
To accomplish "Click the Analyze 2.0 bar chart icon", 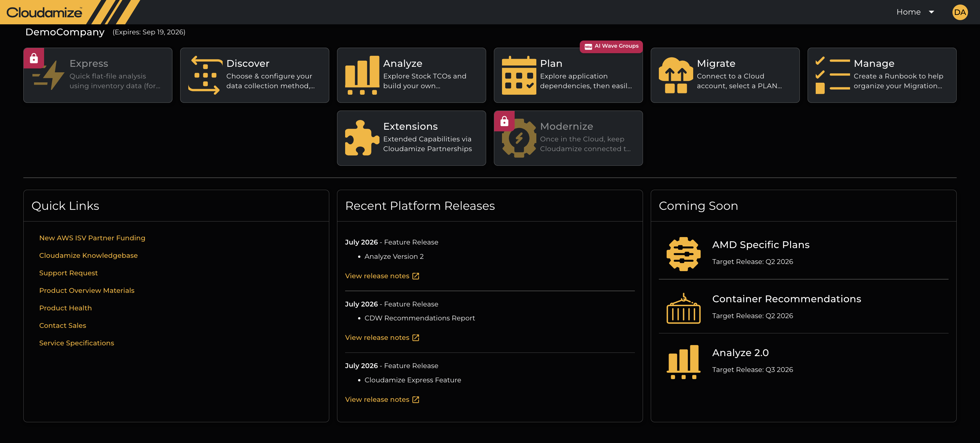I will pos(683,362).
